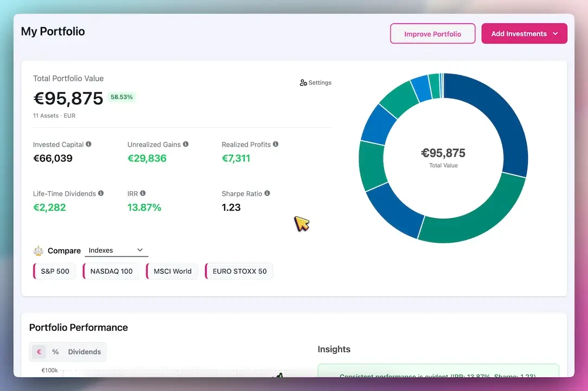Image resolution: width=588 pixels, height=391 pixels.
Task: Click the 11 Assets · EUR text
Action: click(54, 116)
